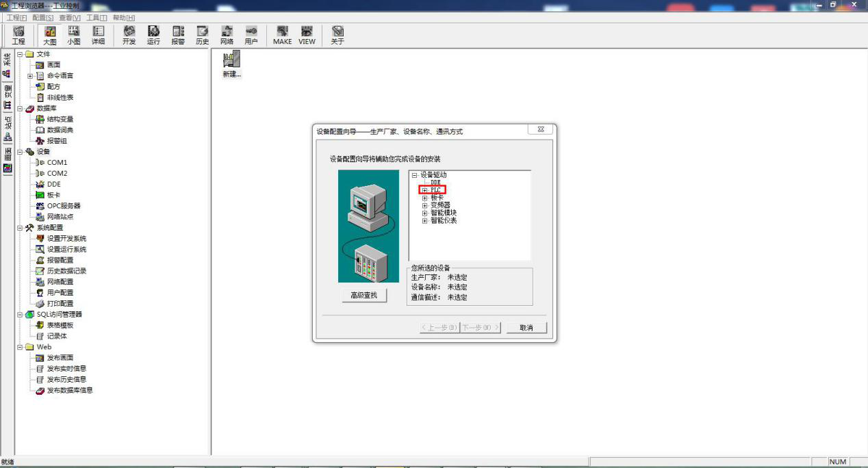This screenshot has height=468, width=868.
Task: Select 数据词典 in the project tree
Action: (x=60, y=130)
